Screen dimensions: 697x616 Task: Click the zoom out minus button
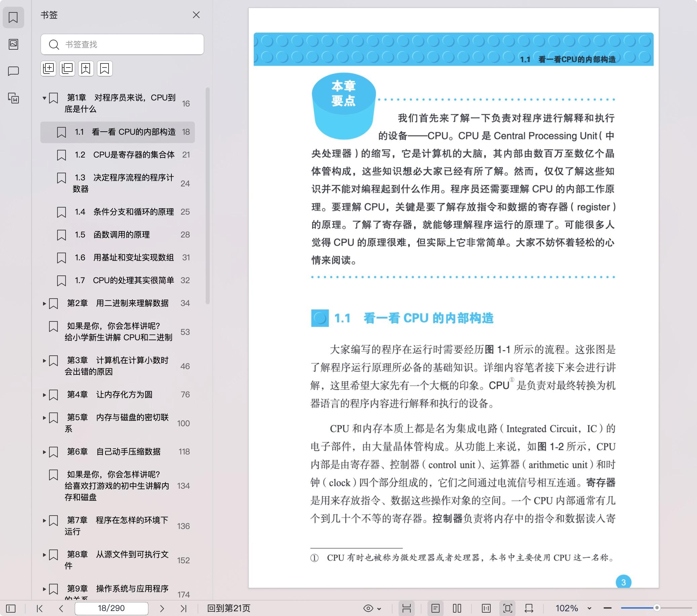click(608, 609)
